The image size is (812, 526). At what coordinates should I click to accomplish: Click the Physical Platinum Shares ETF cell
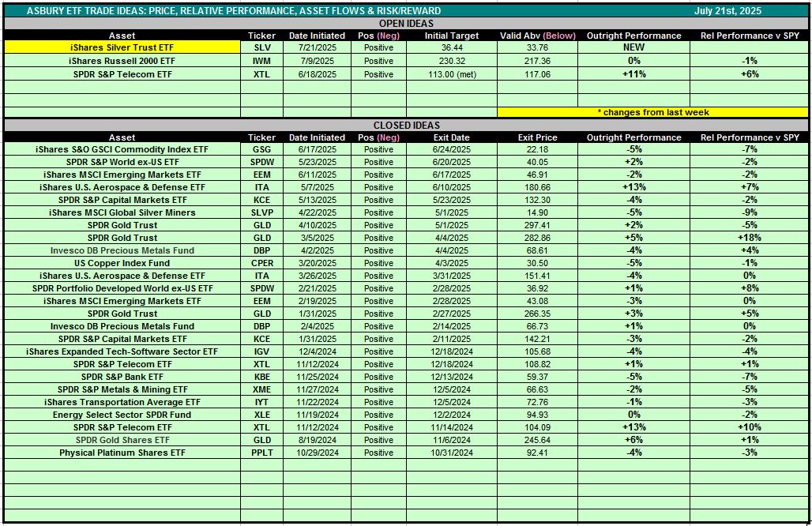[122, 453]
